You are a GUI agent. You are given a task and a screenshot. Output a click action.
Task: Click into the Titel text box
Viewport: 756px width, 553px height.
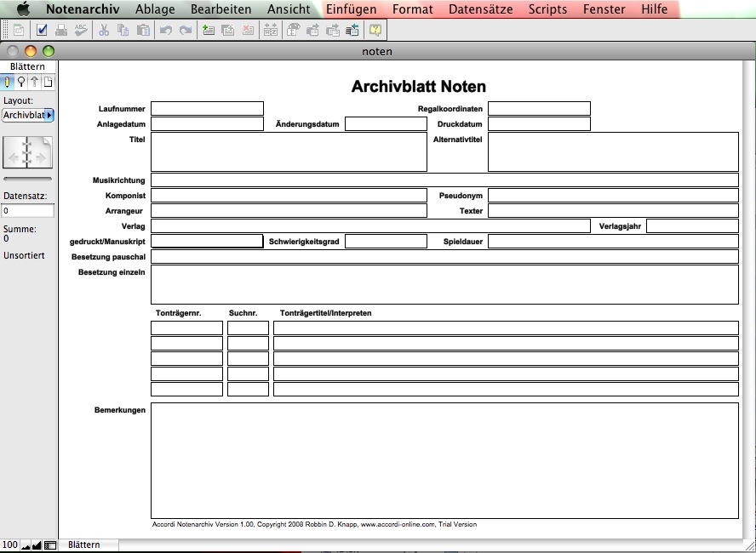tap(289, 151)
